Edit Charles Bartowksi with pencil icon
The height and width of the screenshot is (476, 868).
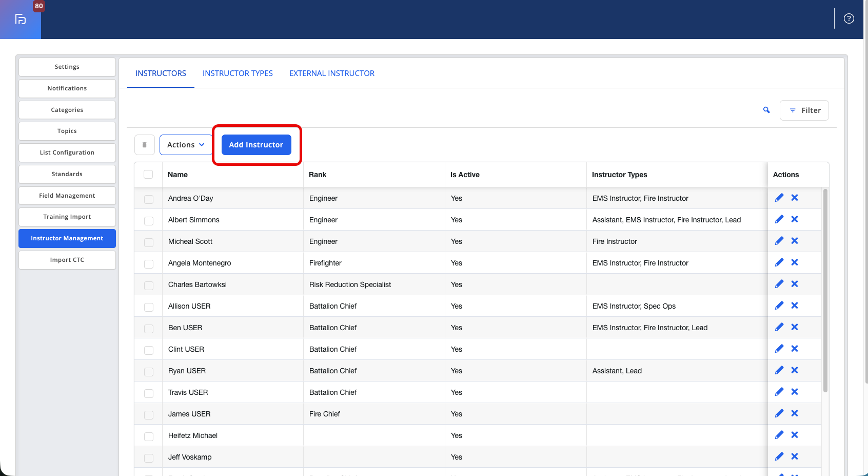[779, 284]
